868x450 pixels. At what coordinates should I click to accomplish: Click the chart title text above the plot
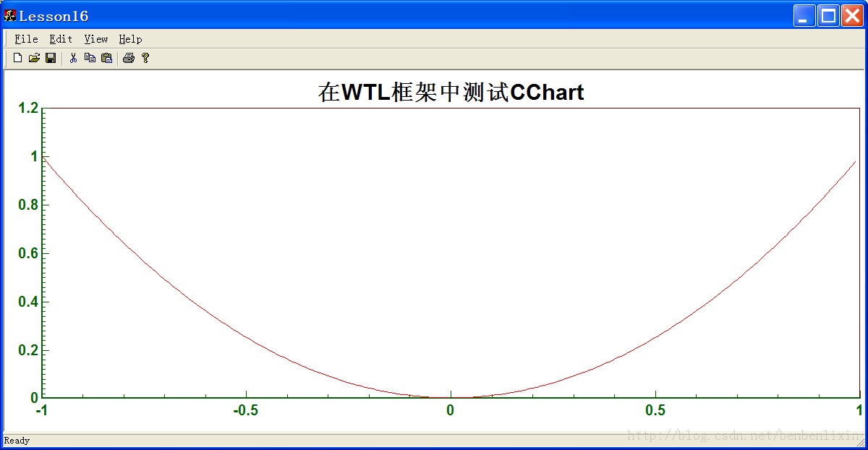[451, 92]
